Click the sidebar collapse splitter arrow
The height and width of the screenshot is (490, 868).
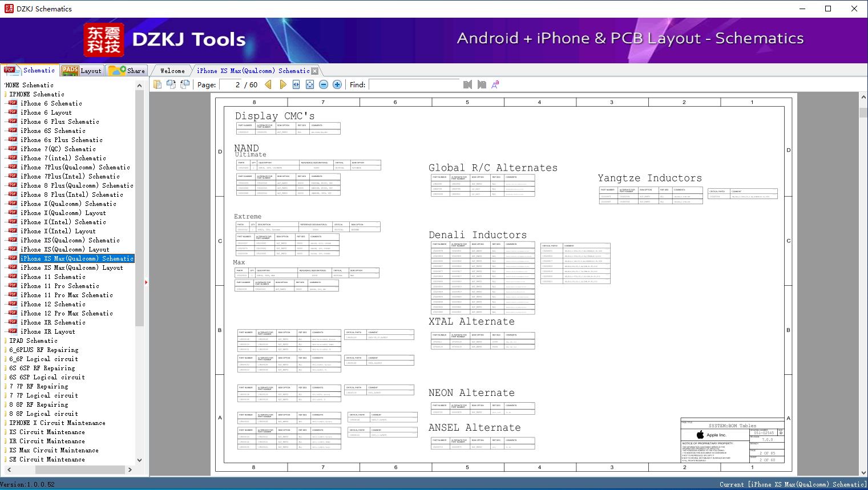coord(146,282)
